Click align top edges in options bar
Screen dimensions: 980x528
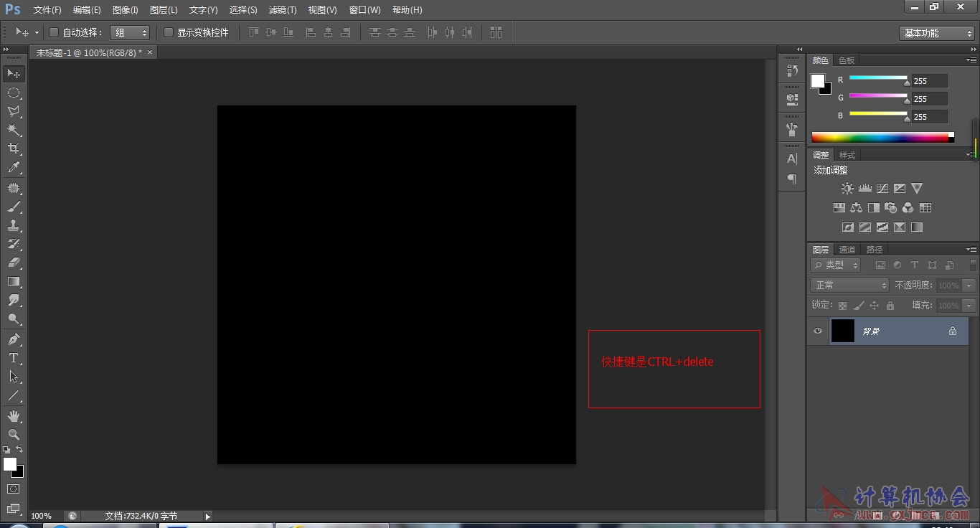(254, 32)
